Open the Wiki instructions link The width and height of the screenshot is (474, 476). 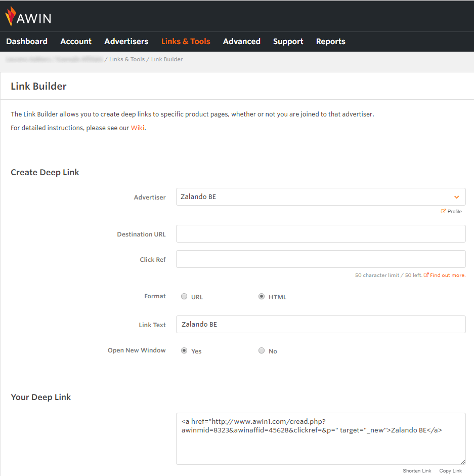click(x=138, y=128)
